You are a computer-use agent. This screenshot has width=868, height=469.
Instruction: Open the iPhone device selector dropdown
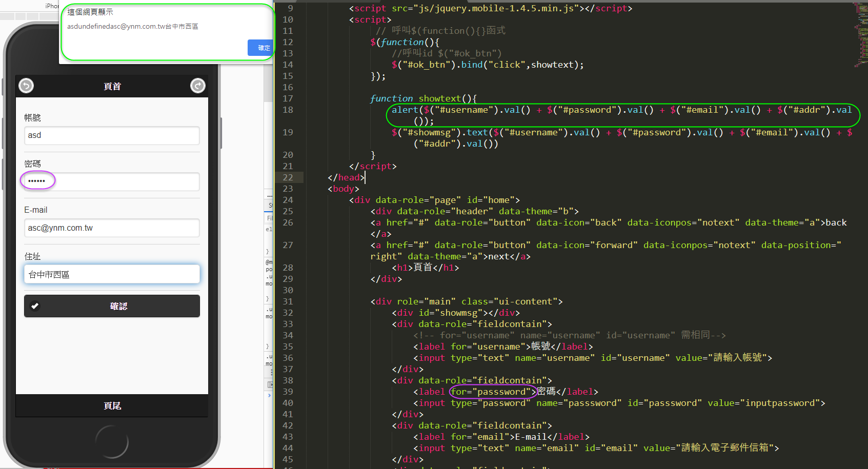point(51,6)
